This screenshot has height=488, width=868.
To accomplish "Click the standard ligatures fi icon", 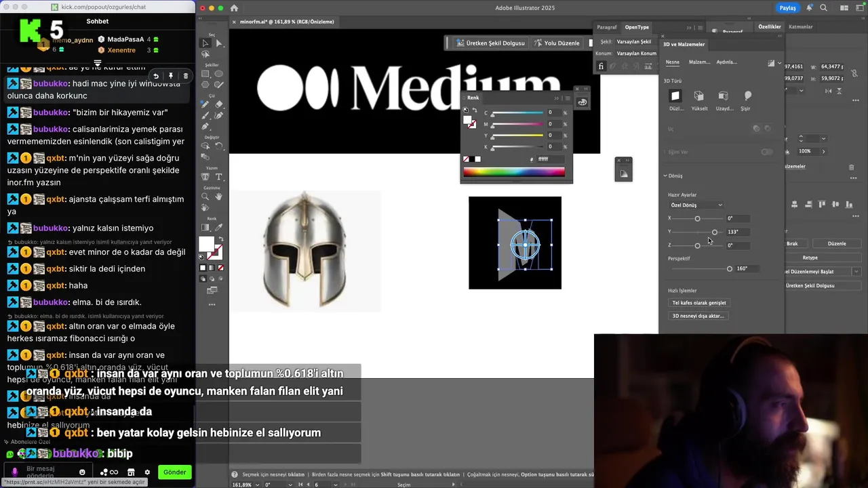I will point(601,66).
